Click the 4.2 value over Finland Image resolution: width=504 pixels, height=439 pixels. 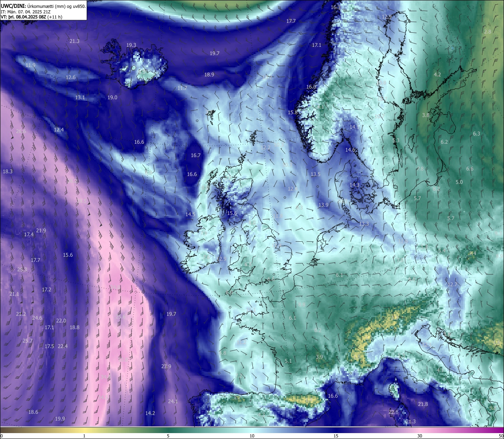437,75
